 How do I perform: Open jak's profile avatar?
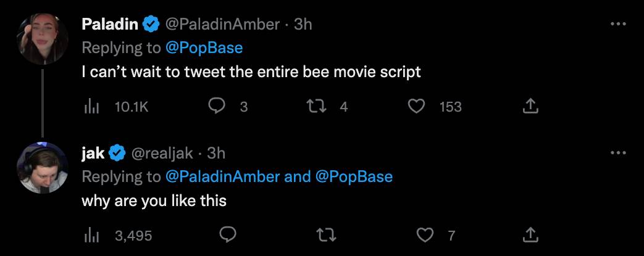pyautogui.click(x=43, y=167)
